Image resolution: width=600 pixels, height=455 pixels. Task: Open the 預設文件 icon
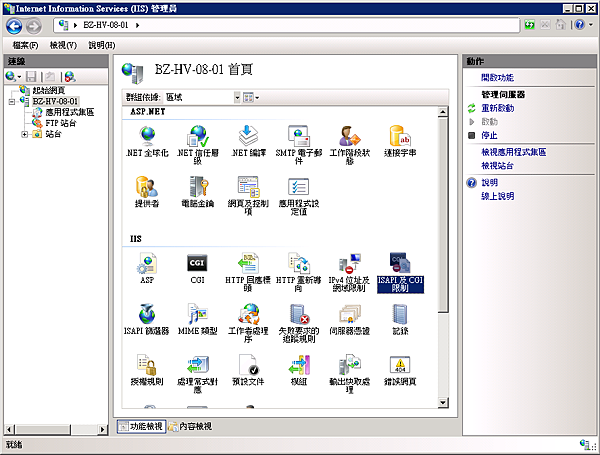(248, 370)
